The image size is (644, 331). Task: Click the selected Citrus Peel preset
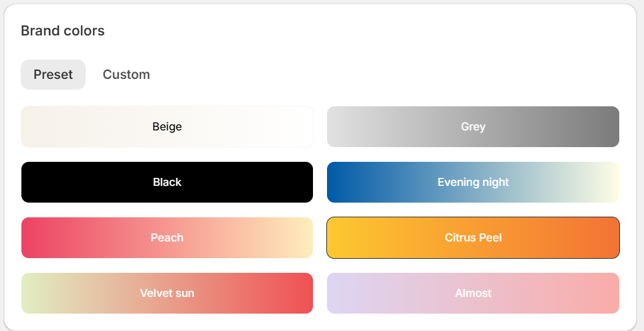tap(473, 237)
